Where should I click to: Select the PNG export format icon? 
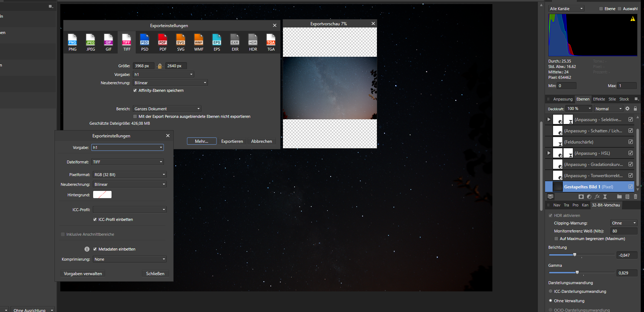73,42
